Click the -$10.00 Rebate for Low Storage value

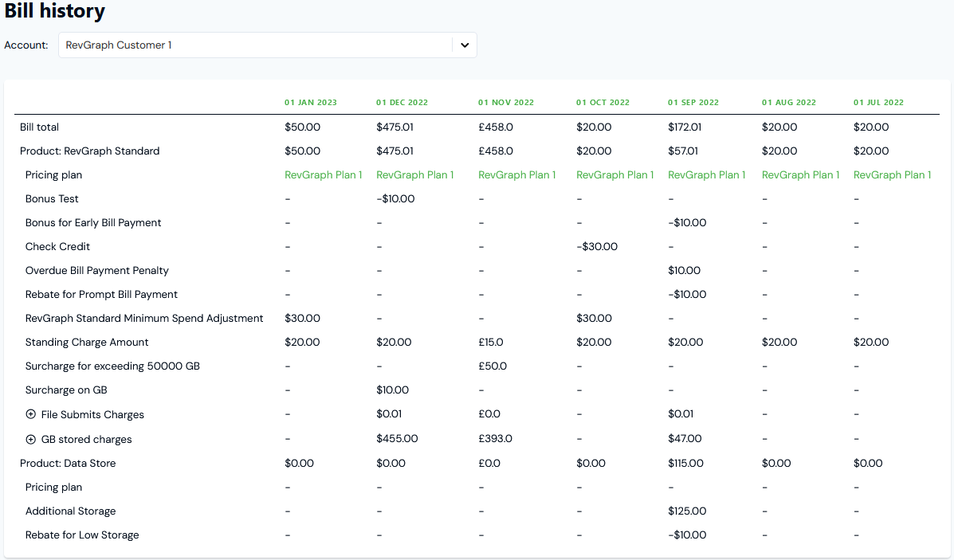687,535
